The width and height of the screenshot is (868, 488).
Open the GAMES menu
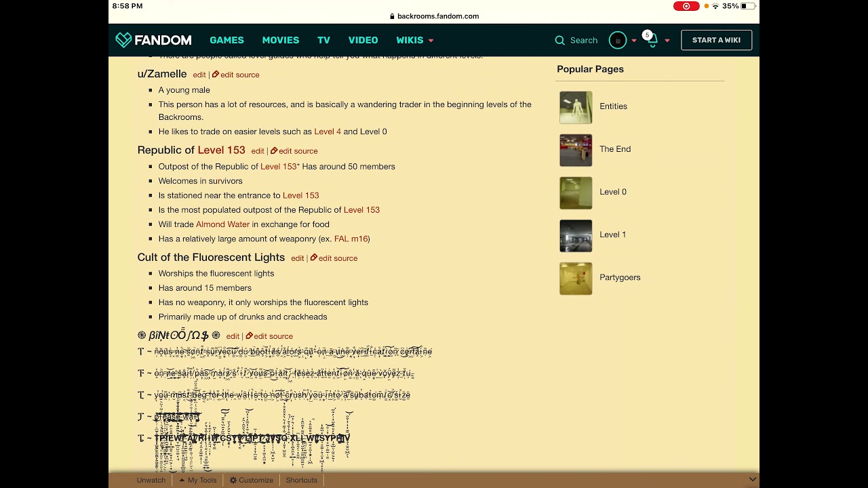tap(226, 40)
